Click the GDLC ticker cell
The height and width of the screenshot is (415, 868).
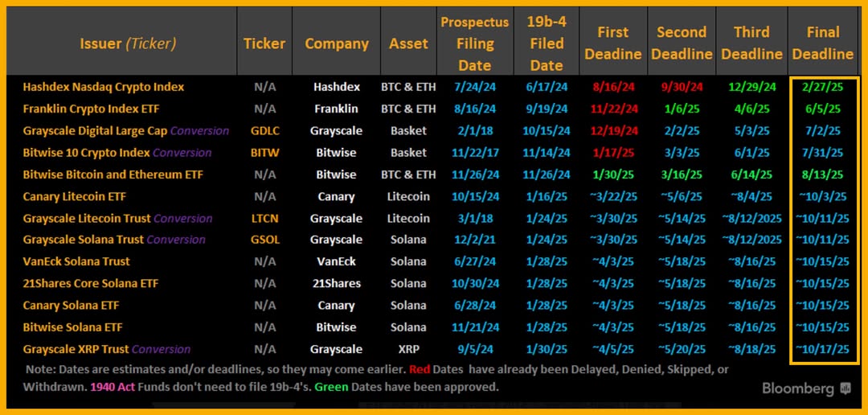264,130
